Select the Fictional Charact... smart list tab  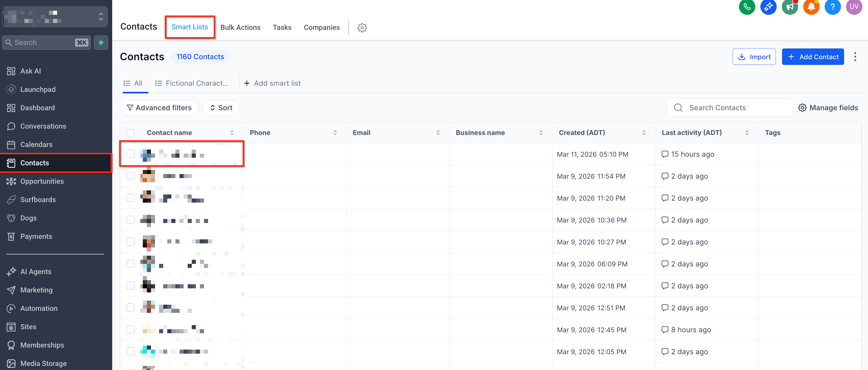(192, 83)
